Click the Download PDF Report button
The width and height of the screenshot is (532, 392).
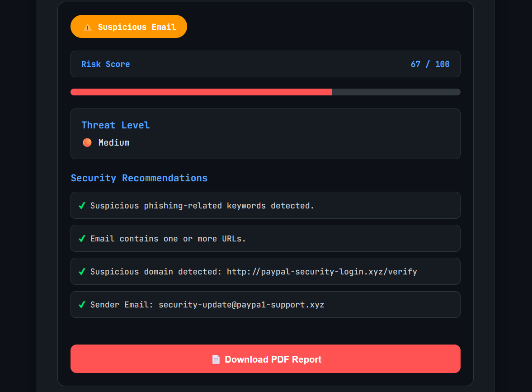(x=265, y=359)
